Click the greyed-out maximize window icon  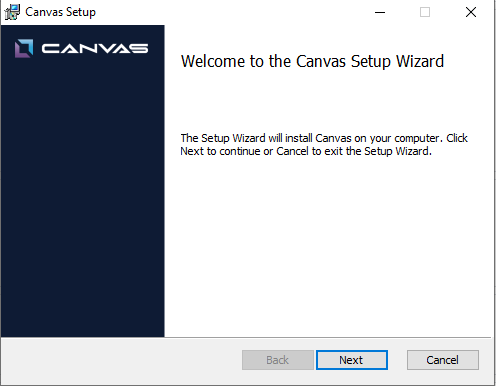coord(425,12)
